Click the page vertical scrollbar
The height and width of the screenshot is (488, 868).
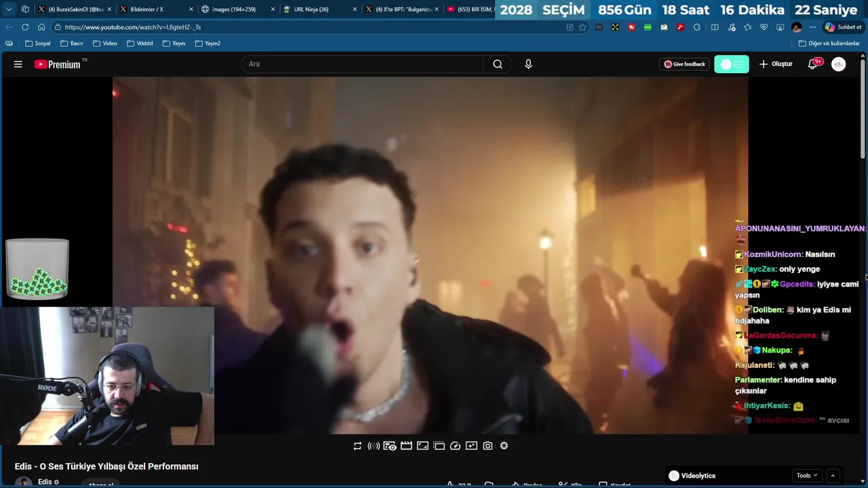click(x=863, y=108)
